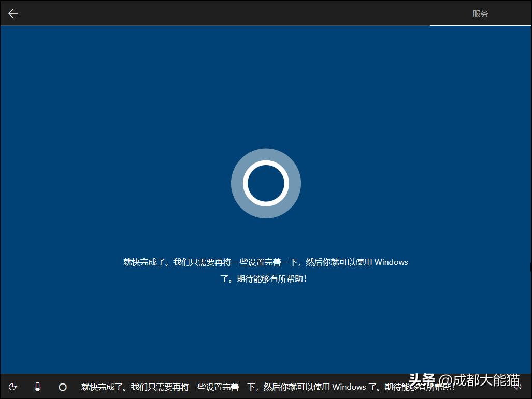Viewport: 532px width, 399px height.
Task: Mute Cortana narration using the microphone toggle
Action: [37, 387]
